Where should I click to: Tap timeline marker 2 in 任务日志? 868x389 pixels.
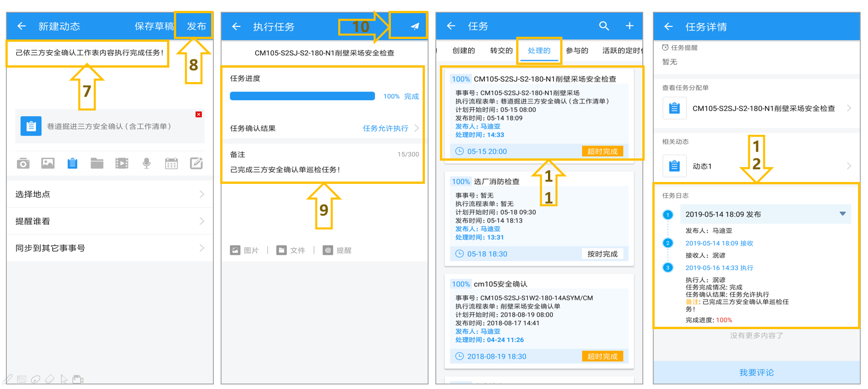[x=668, y=243]
